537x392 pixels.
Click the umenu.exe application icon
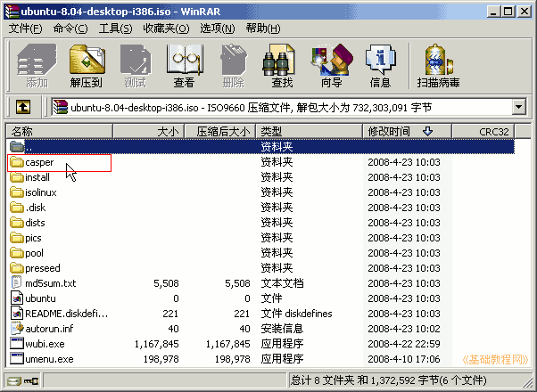[x=17, y=358]
